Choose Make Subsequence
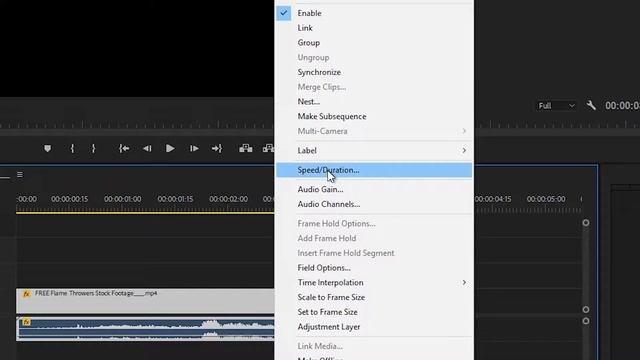 374,116
